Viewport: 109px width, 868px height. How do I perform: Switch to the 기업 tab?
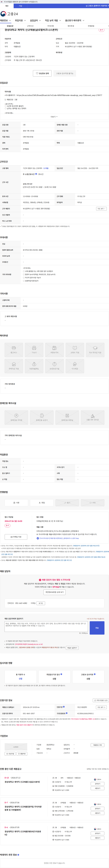[21, 6]
